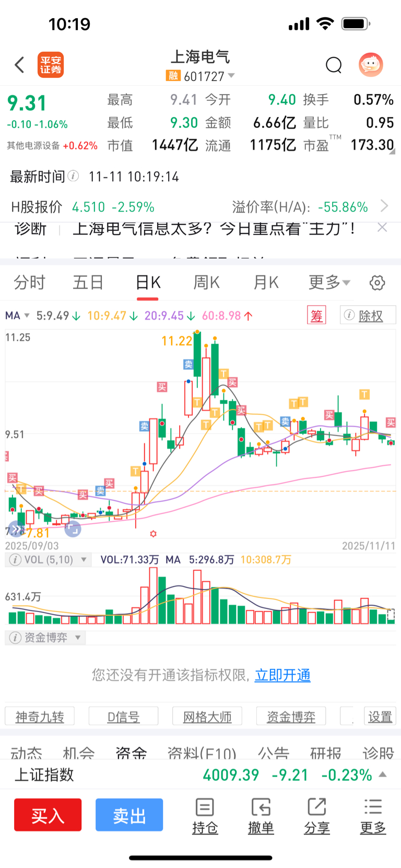Tap the date label 2025/11/11

point(368,546)
